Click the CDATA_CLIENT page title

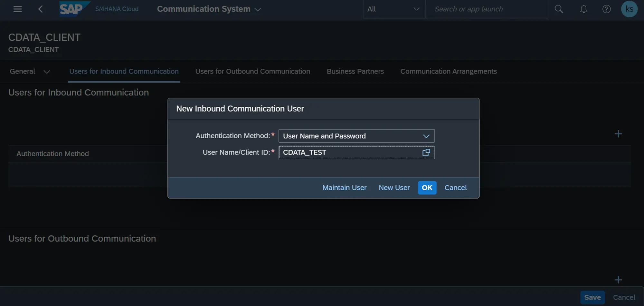[44, 37]
